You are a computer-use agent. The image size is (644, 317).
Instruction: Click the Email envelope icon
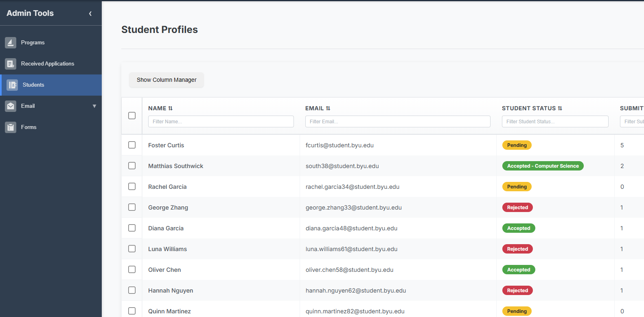11,106
